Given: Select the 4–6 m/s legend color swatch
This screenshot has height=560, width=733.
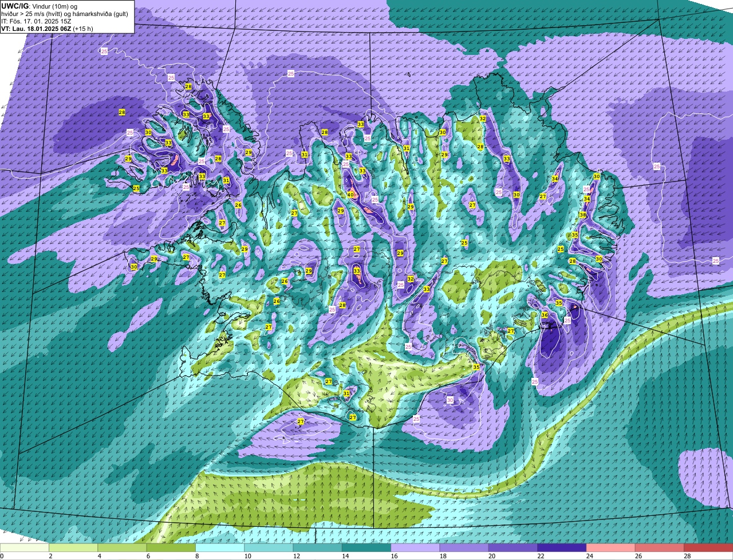Looking at the screenshot, I should click(122, 547).
